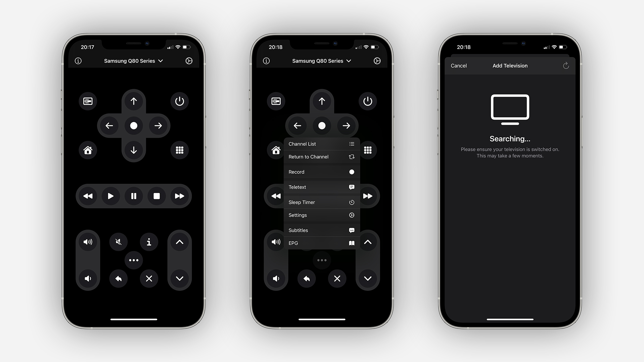
Task: Click the Sleep Timer icon
Action: tap(352, 202)
